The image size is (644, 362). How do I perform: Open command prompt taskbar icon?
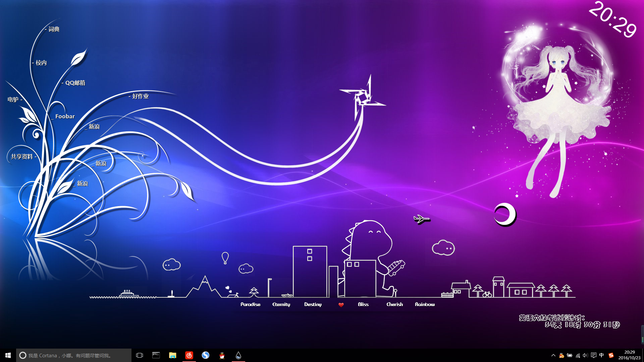coord(156,355)
